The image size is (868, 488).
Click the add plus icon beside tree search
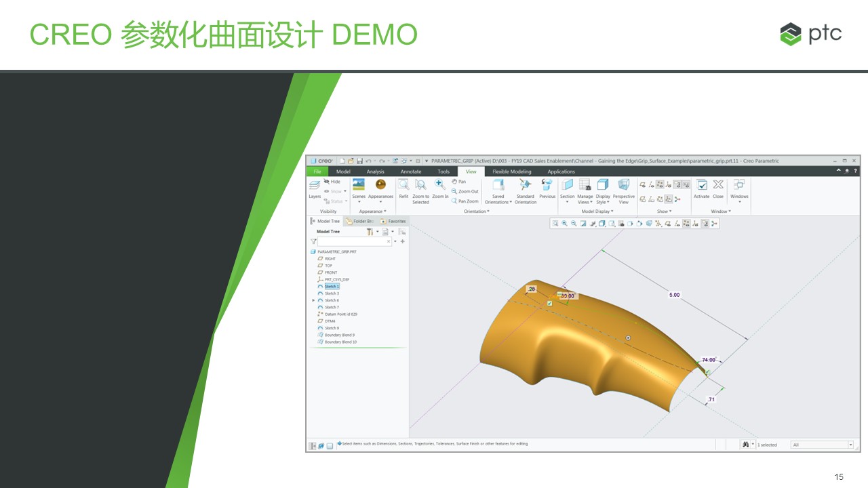tap(403, 241)
